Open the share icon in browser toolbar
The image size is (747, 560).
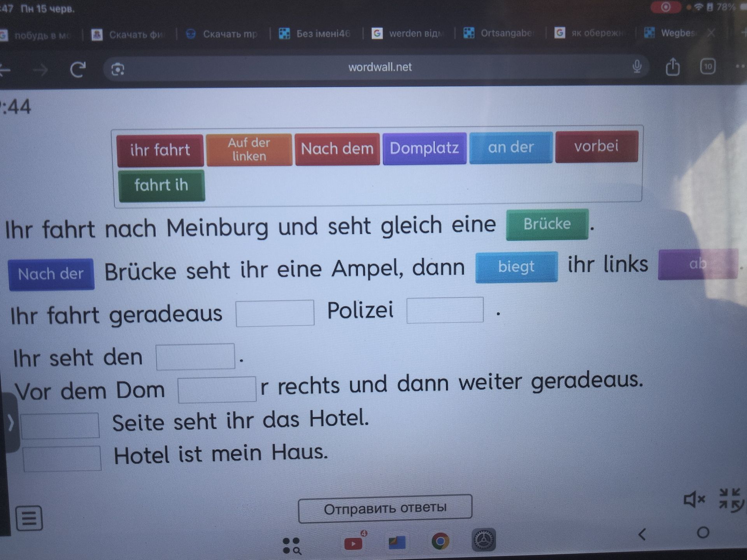coord(672,67)
